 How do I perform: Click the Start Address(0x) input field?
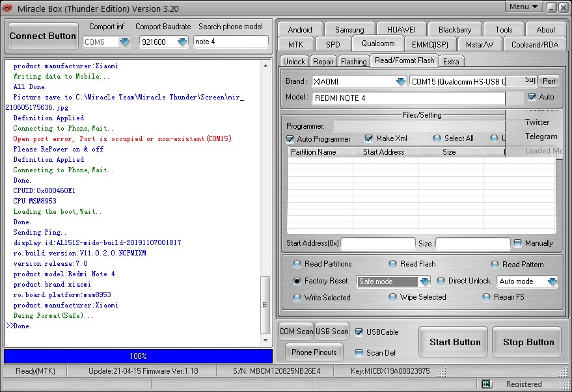click(x=378, y=243)
